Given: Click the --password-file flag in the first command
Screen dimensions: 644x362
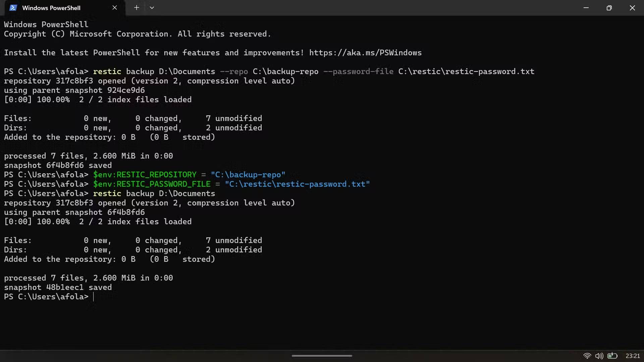Looking at the screenshot, I should [358, 71].
